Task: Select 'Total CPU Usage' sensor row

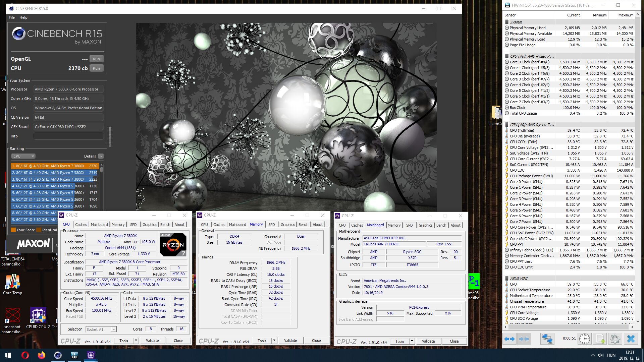Action: click(569, 113)
